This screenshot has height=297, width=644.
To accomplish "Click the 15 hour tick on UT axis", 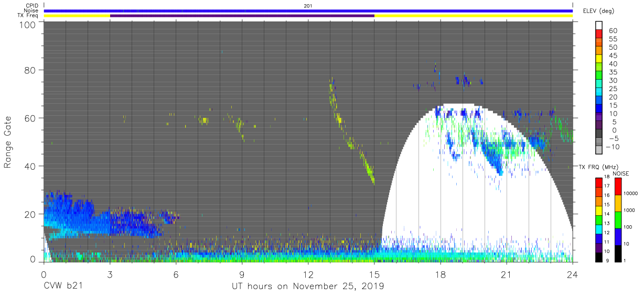I will (374, 274).
